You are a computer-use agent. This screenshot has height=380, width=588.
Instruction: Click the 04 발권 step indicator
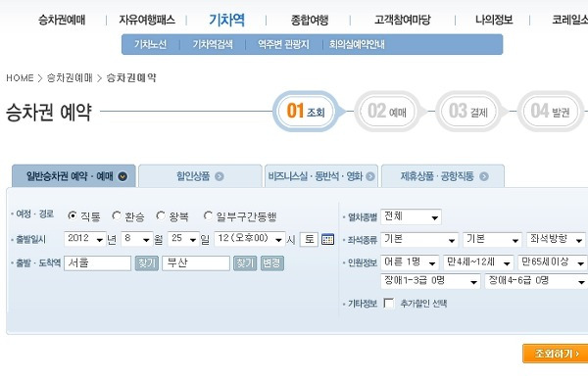click(550, 112)
